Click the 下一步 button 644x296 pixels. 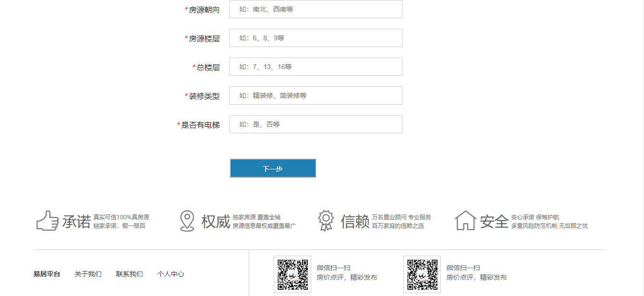[x=273, y=168]
